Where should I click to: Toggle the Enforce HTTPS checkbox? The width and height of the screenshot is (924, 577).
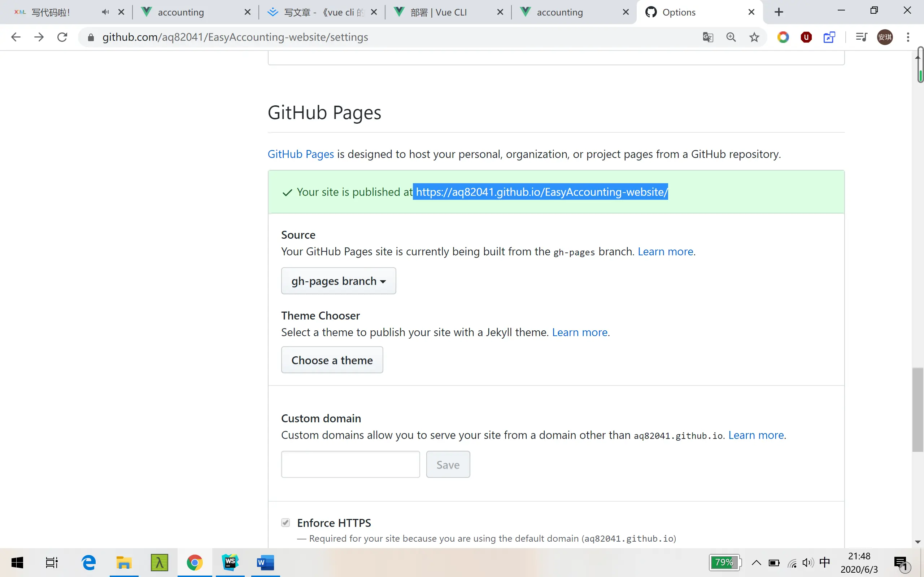tap(286, 523)
